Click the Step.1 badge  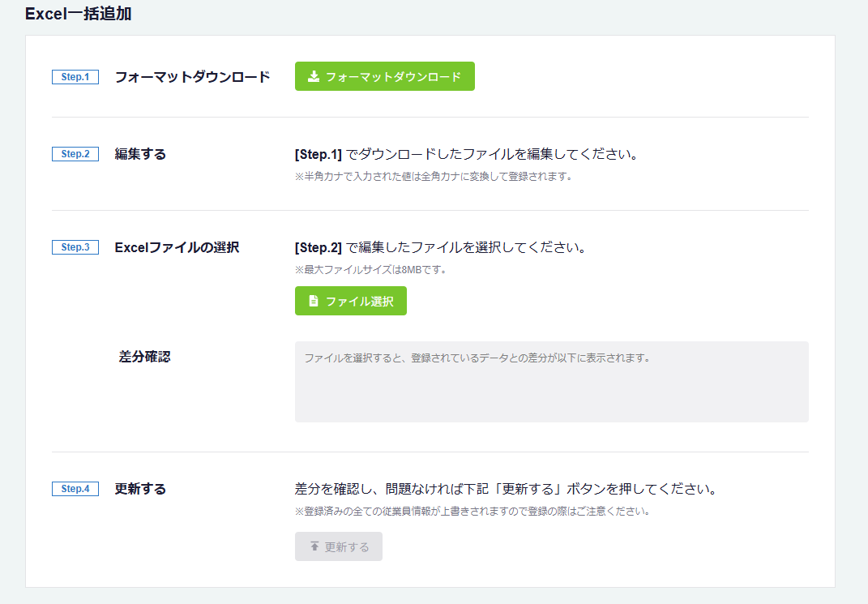tap(75, 77)
